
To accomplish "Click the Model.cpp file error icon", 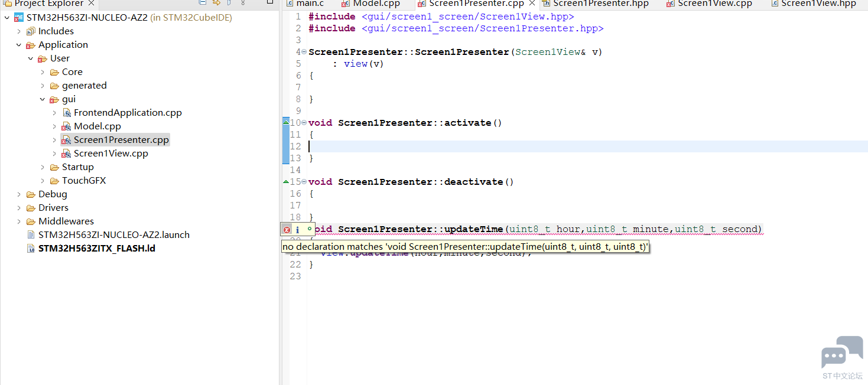I will pyautogui.click(x=66, y=126).
